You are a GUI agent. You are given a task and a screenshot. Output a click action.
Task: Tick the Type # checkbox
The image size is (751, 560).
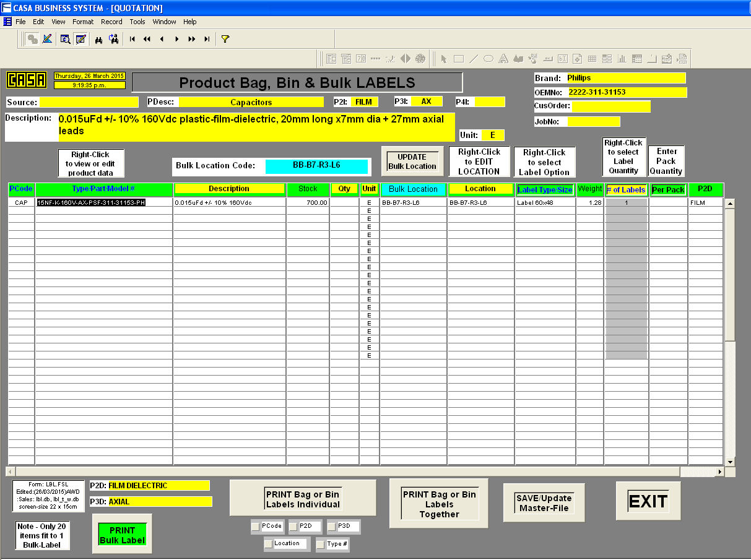[x=320, y=545]
